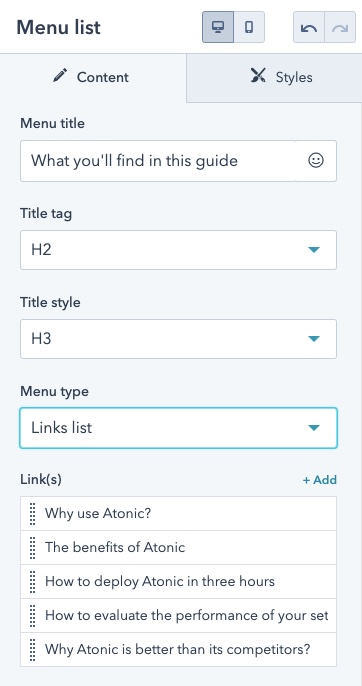The width and height of the screenshot is (362, 686).
Task: Click drag handle for The benefits of Atonic
Action: (32, 547)
